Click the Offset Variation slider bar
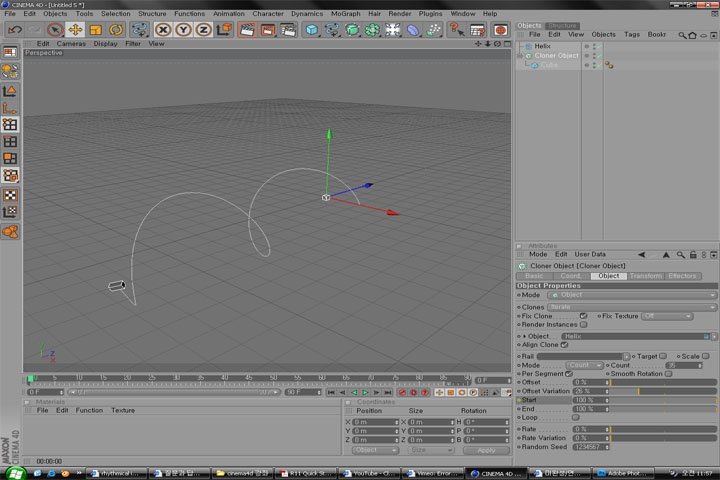The width and height of the screenshot is (720, 480). 662,391
